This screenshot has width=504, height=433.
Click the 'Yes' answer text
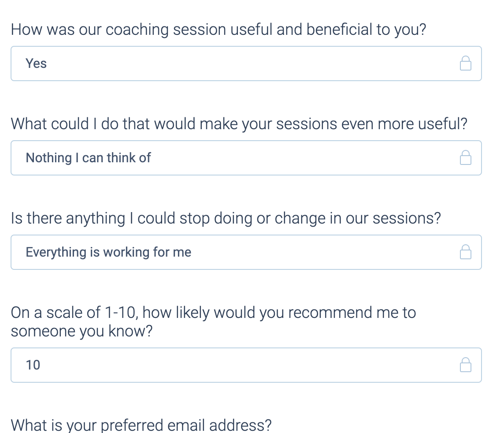[x=36, y=63]
